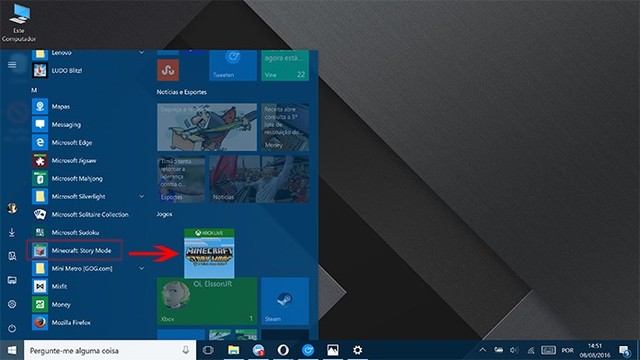The height and width of the screenshot is (360, 640).
Task: Open Task View on the taskbar
Action: click(x=208, y=350)
